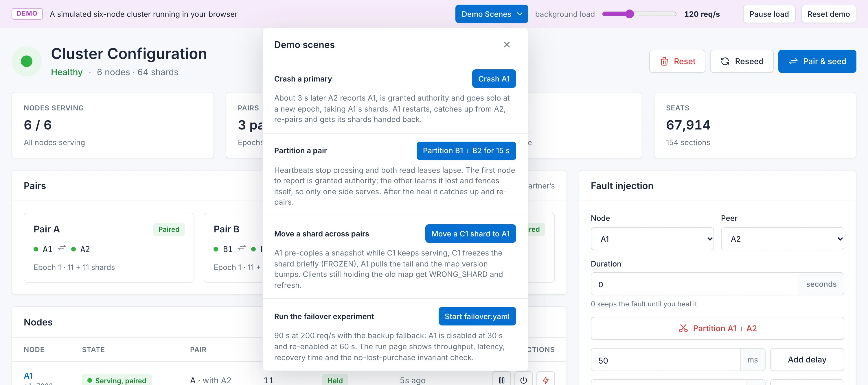
Task: Open the Node dropdown showing A1
Action: click(652, 239)
